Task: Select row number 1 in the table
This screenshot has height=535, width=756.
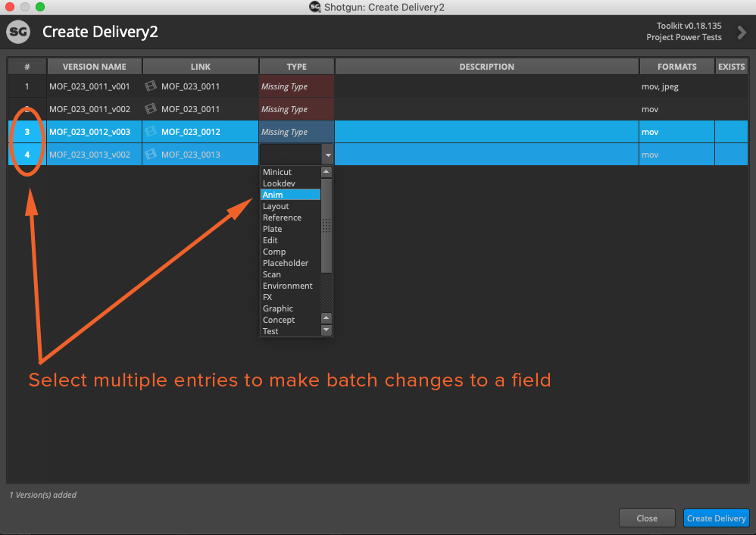Action: (27, 86)
